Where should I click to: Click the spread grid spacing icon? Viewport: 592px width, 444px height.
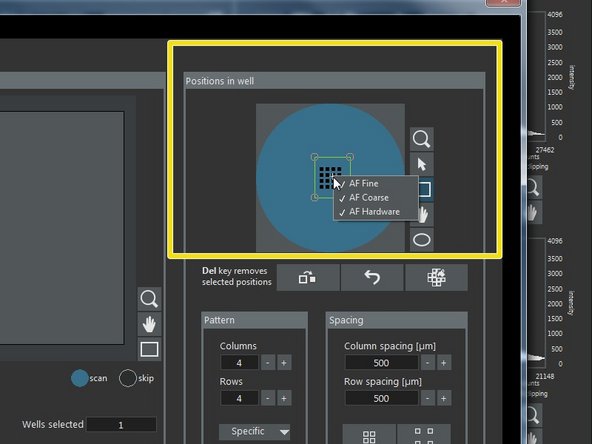click(424, 434)
